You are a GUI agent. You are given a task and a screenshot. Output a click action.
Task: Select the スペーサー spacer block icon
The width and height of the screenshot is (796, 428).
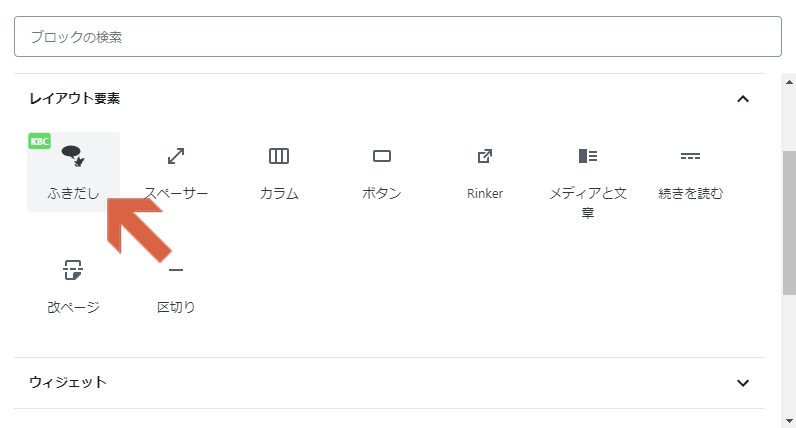[176, 156]
